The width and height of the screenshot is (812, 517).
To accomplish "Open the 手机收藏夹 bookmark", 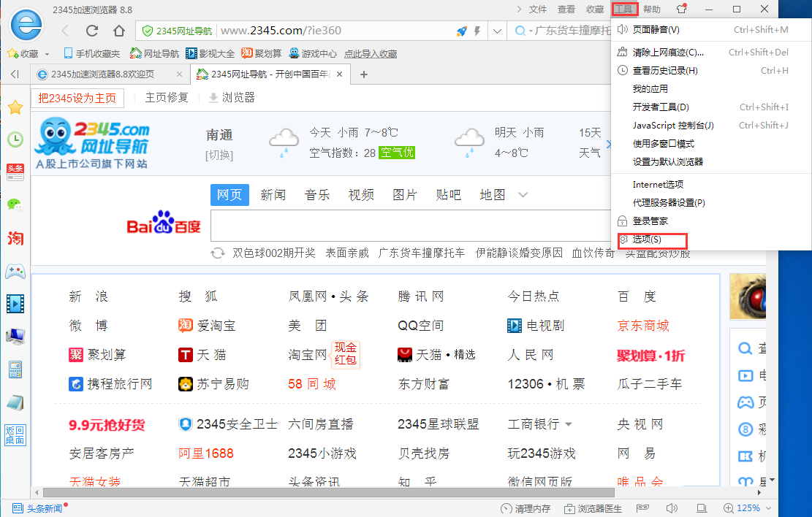I will point(91,54).
